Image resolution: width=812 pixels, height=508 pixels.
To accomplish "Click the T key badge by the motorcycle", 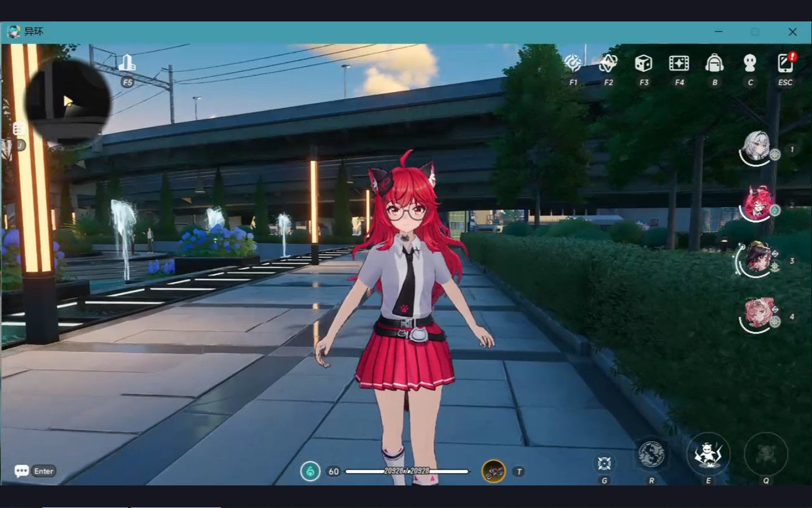I will [519, 472].
